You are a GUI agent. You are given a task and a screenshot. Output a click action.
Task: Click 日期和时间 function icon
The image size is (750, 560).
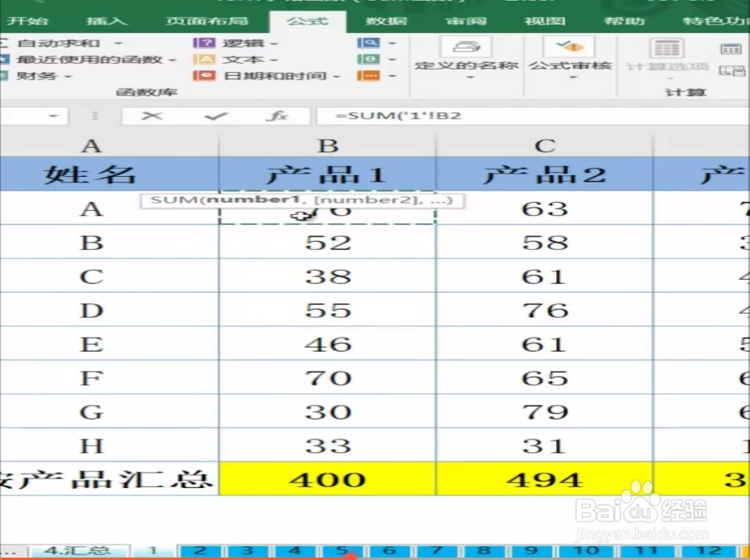tap(204, 76)
